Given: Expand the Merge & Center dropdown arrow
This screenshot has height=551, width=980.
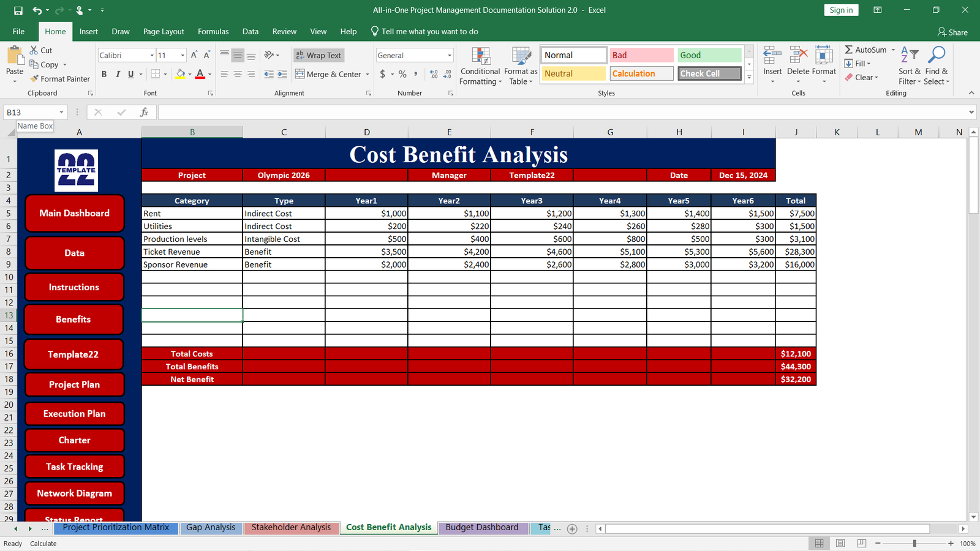Looking at the screenshot, I should point(367,74).
